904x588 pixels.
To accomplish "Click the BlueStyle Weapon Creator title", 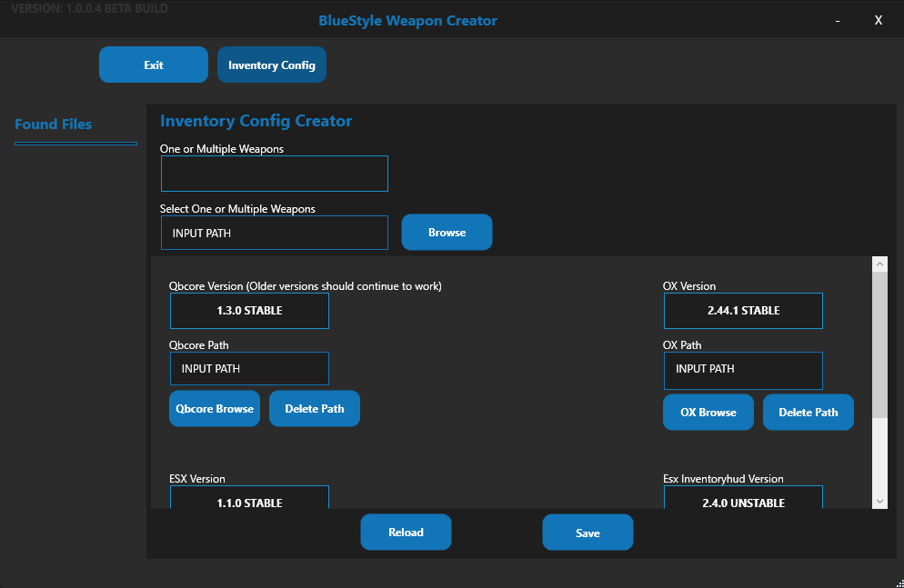I will pyautogui.click(x=407, y=21).
